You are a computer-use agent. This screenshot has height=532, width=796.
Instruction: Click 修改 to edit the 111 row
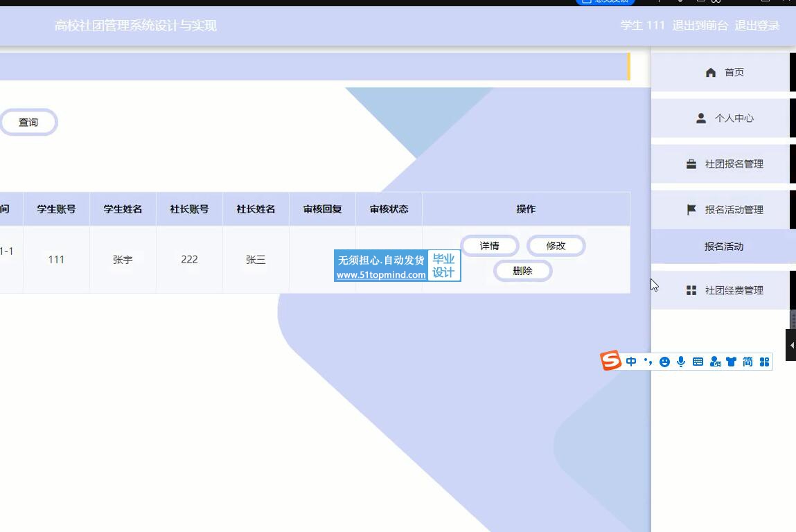tap(556, 246)
